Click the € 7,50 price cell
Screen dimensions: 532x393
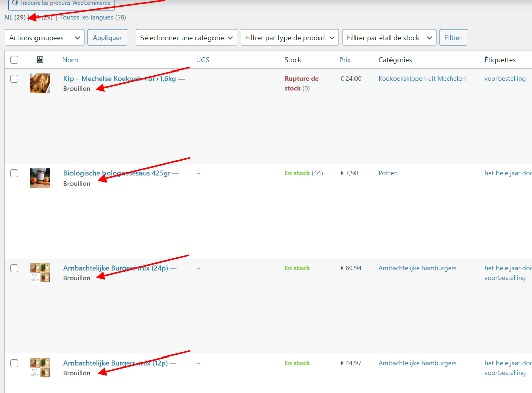click(349, 173)
